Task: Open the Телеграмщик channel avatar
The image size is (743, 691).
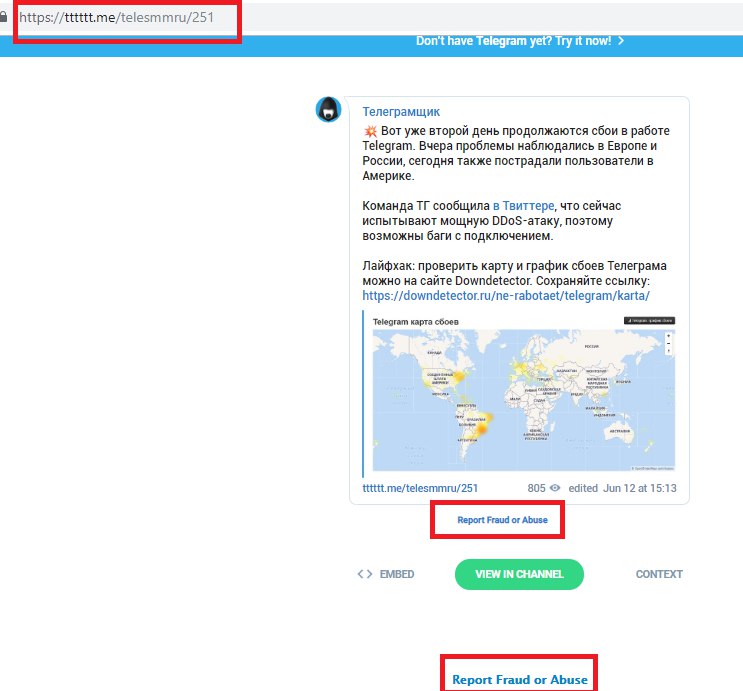Action: point(328,109)
